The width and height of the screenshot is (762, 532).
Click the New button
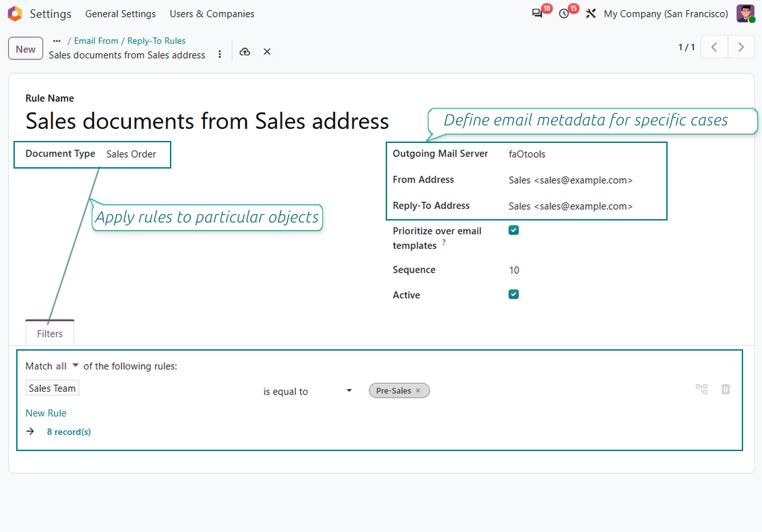(x=26, y=49)
